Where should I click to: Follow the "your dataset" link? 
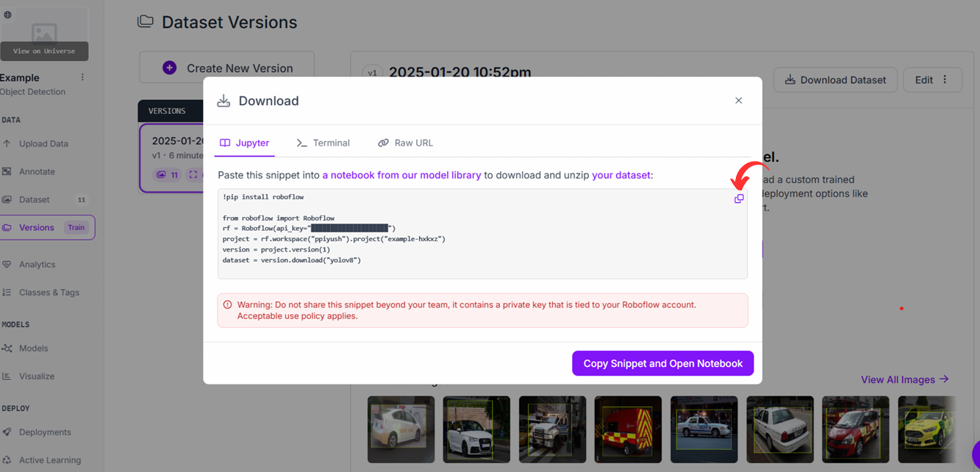(621, 175)
